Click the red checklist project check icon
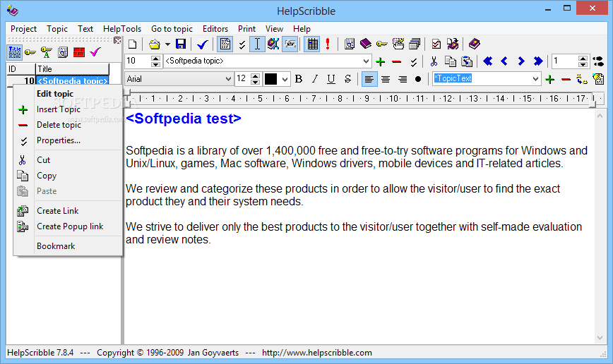The image size is (613, 364). 436,44
